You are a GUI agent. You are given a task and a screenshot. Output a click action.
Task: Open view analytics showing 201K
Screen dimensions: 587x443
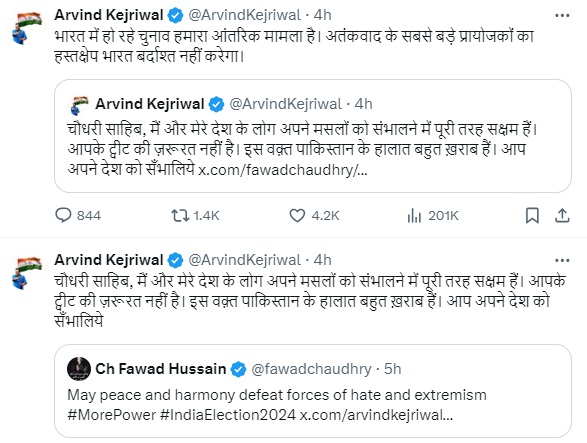pos(414,216)
